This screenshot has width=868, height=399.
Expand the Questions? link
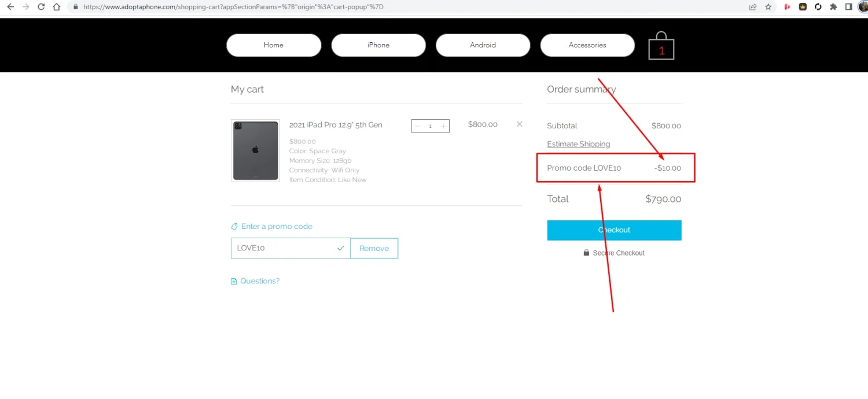(x=260, y=281)
